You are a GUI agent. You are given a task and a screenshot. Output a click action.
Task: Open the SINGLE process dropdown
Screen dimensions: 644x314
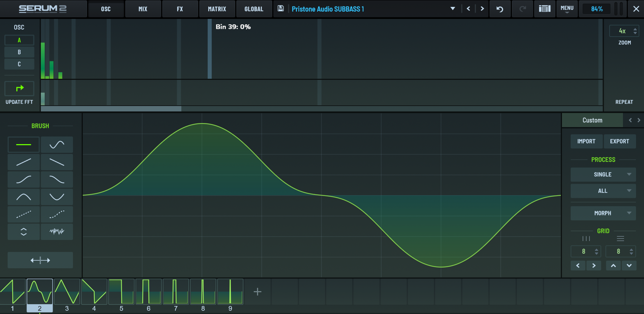[x=603, y=175]
